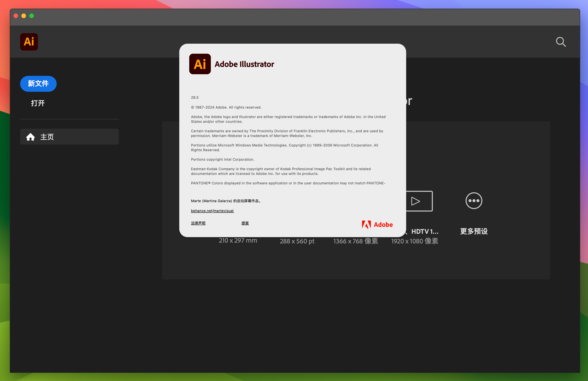The image size is (588, 381).
Task: Click the 新文件 button
Action: tap(38, 84)
